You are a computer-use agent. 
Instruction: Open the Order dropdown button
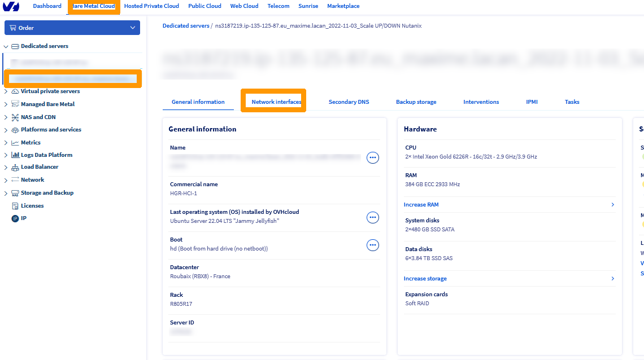click(72, 28)
